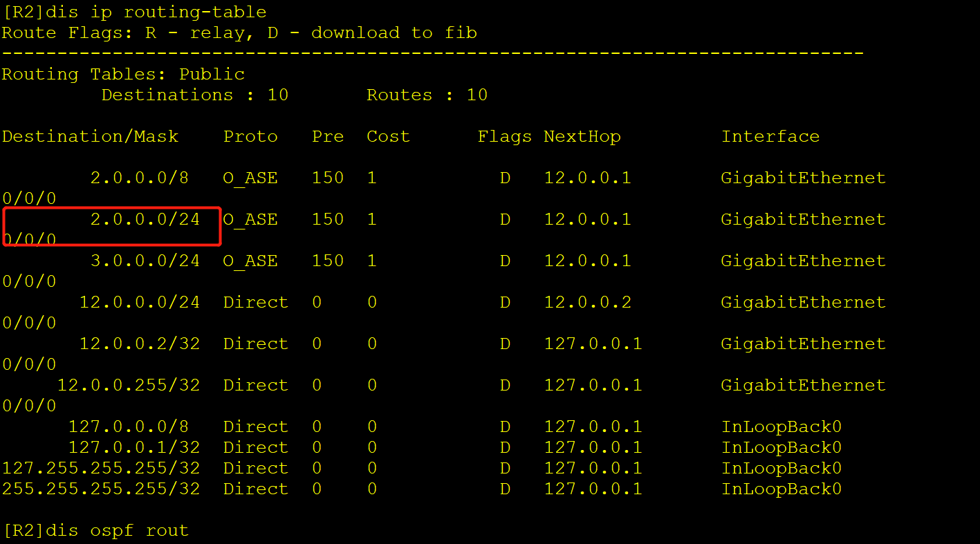Click InLoopBack0 in the 255.255.255.255/32 row

click(x=782, y=489)
